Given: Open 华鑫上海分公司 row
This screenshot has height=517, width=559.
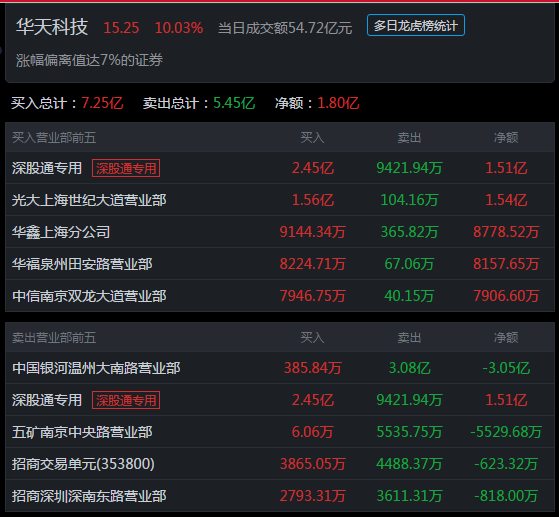Looking at the screenshot, I should click(x=280, y=232).
